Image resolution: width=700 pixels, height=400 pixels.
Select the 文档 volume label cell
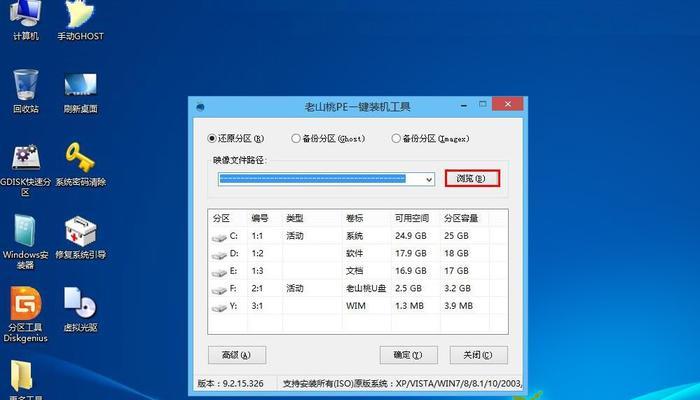(354, 271)
